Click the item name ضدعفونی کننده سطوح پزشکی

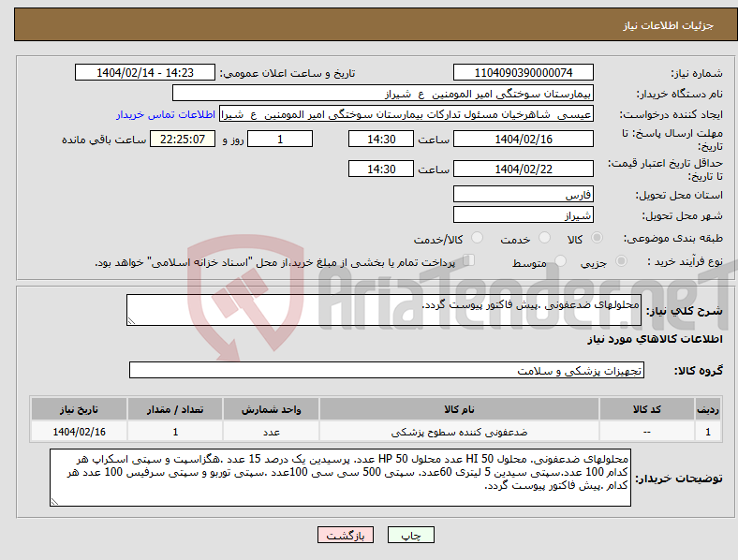click(x=459, y=432)
